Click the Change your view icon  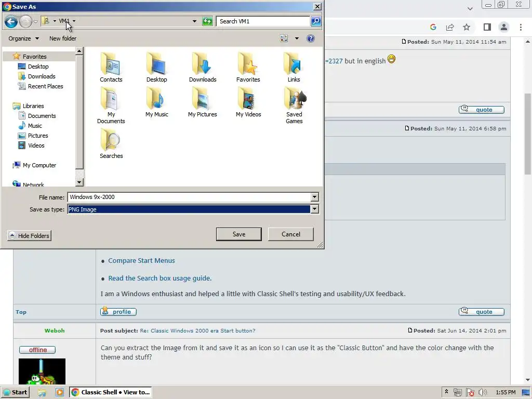[284, 38]
